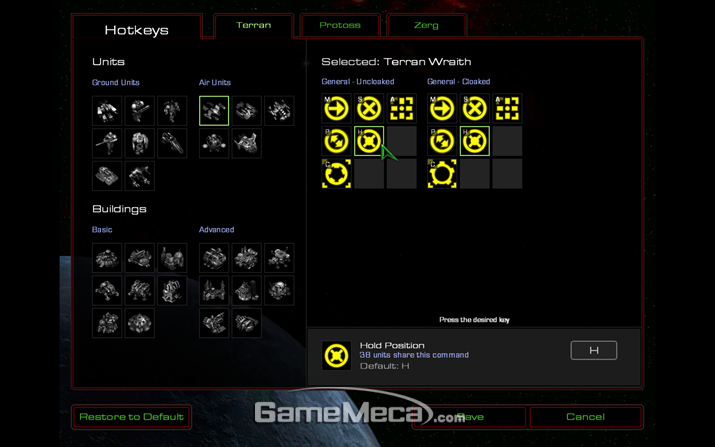Choose Move command under General - Uncloaked
The width and height of the screenshot is (715, 447).
(x=337, y=109)
